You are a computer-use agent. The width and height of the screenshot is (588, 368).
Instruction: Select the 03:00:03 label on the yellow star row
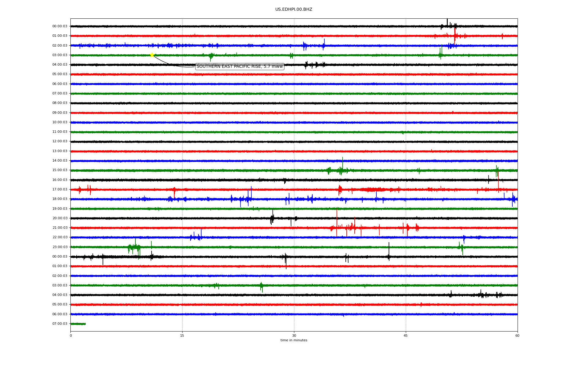pyautogui.click(x=60, y=55)
